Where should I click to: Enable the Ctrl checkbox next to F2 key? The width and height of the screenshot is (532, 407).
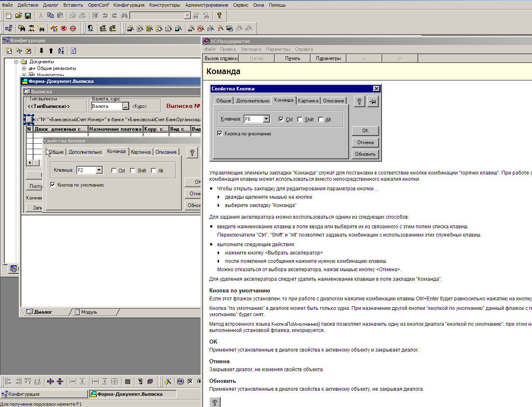click(114, 170)
